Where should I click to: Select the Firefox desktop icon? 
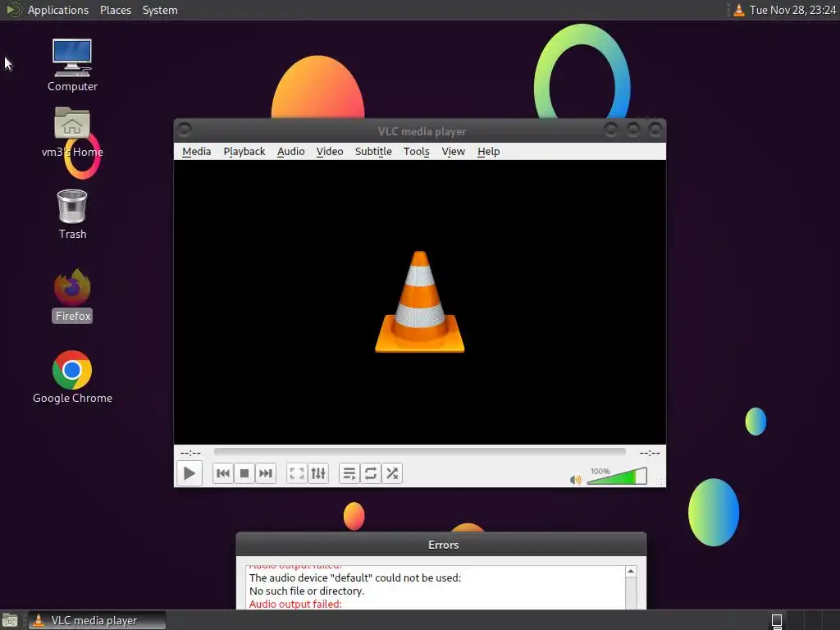click(x=72, y=295)
